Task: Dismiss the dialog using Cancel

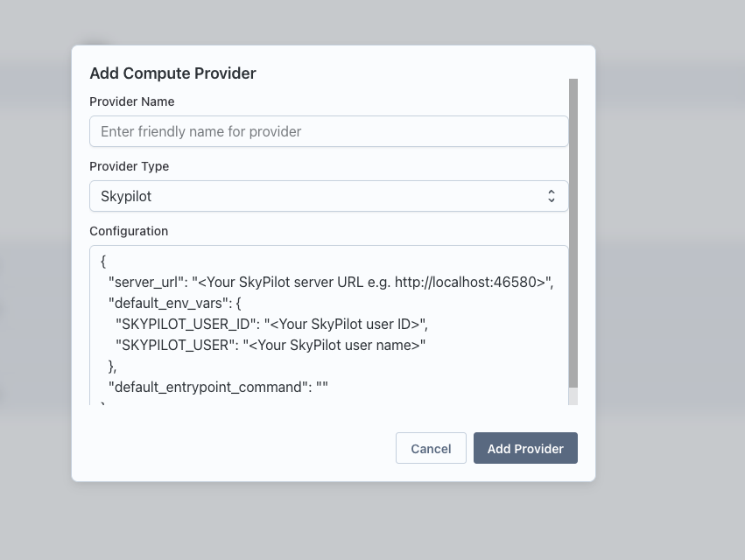Action: (431, 448)
